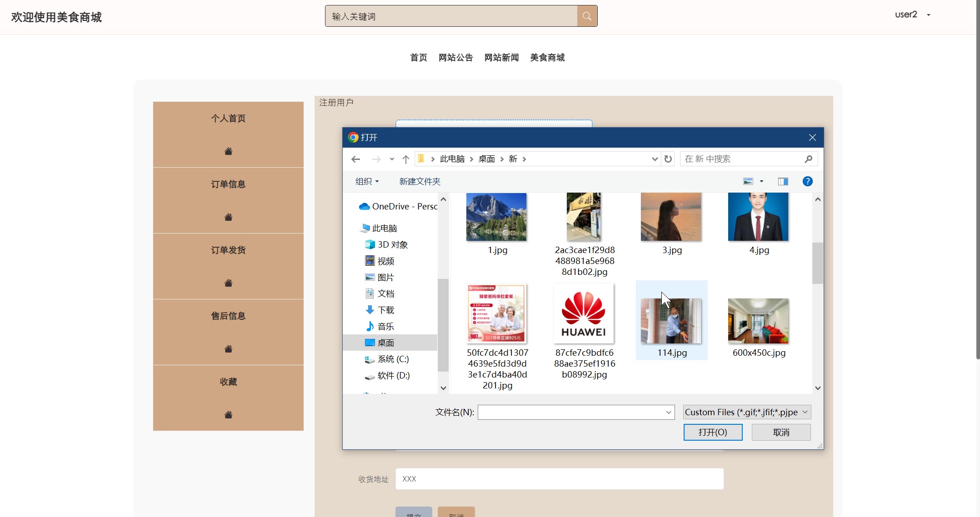The image size is (980, 517).
Task: Click 欢迎使用美食商城 site title
Action: click(x=56, y=17)
